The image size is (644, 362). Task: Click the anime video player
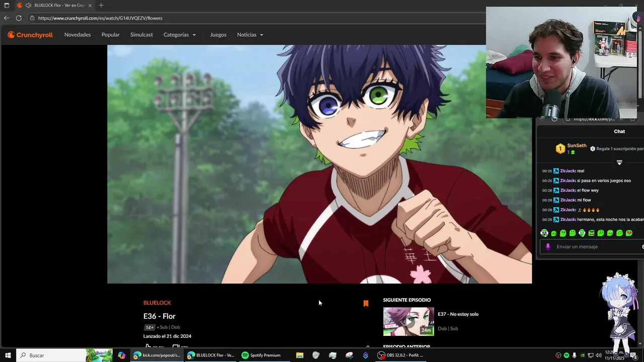319,164
